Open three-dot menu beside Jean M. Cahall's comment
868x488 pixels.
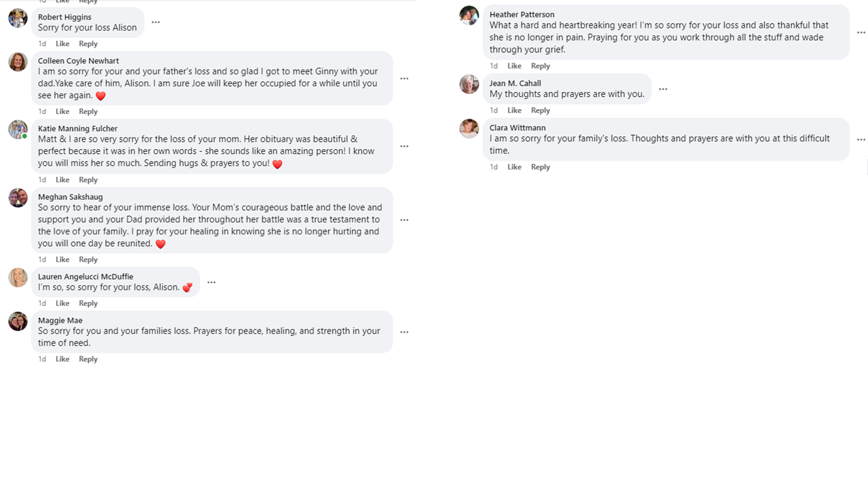663,89
